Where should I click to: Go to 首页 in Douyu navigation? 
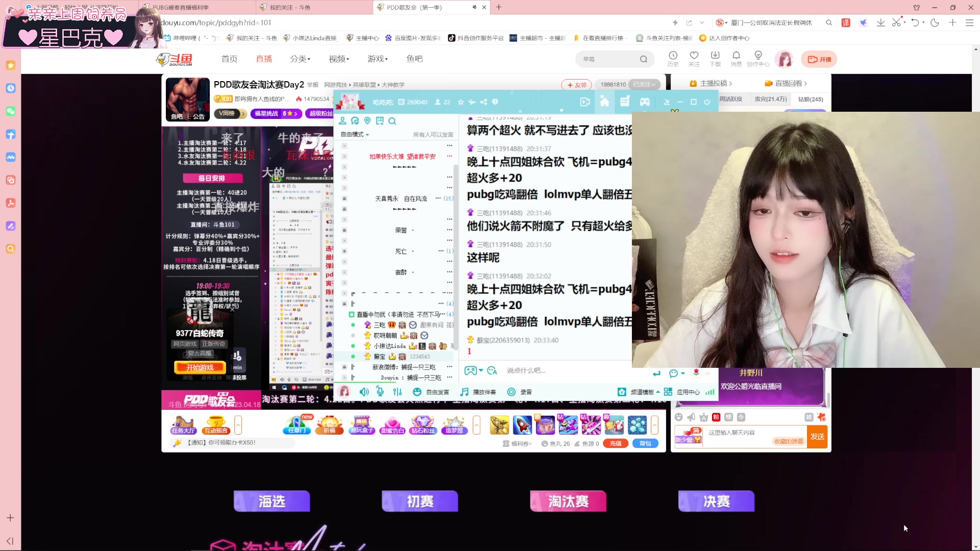229,59
